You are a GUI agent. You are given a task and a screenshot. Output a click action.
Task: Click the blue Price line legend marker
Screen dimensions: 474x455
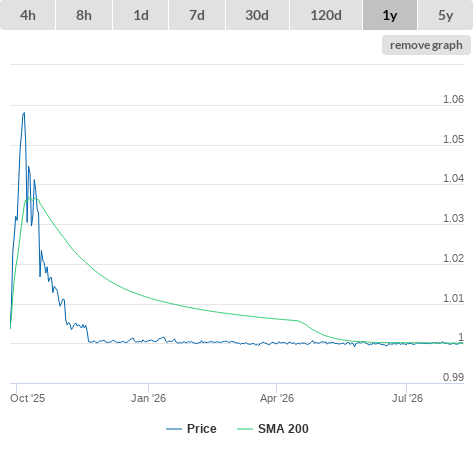click(x=174, y=429)
